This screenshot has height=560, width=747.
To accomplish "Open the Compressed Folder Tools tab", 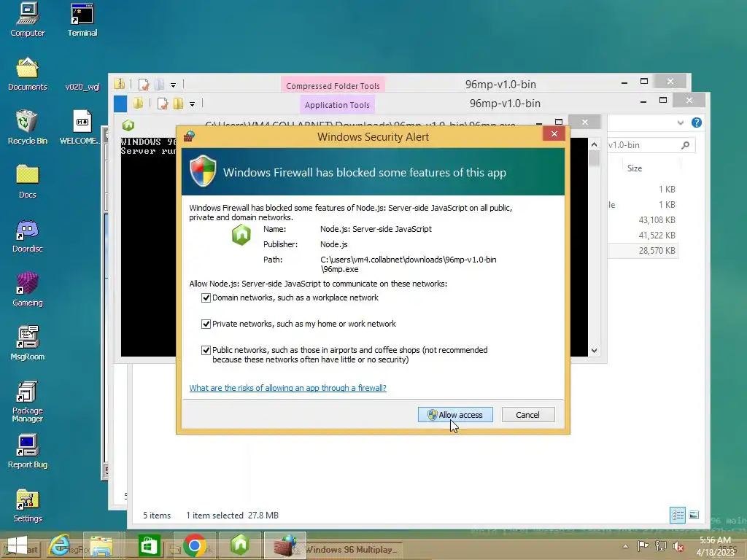I will click(333, 86).
